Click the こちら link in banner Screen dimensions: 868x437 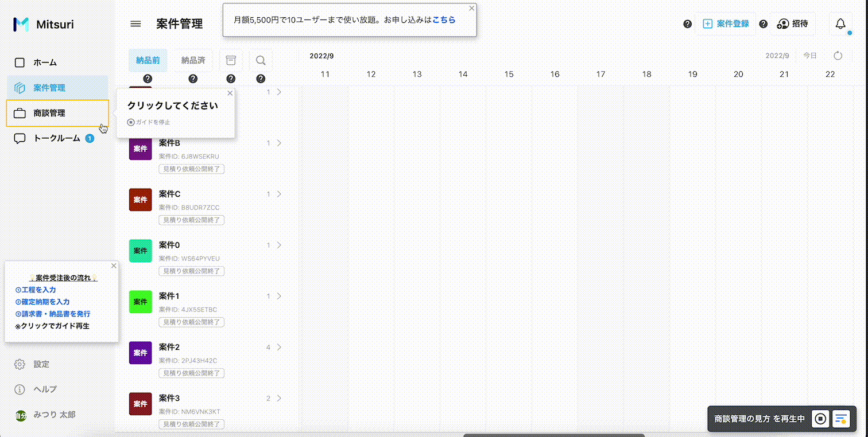point(444,19)
